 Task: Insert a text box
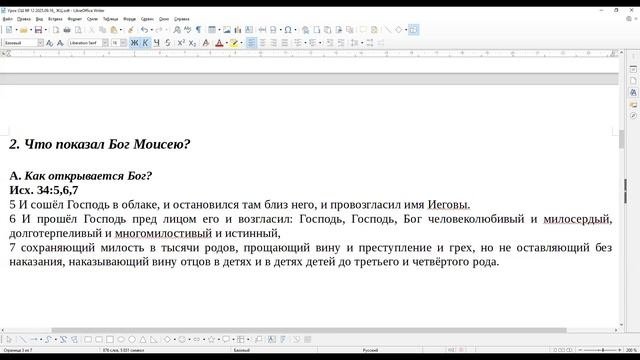point(249,30)
